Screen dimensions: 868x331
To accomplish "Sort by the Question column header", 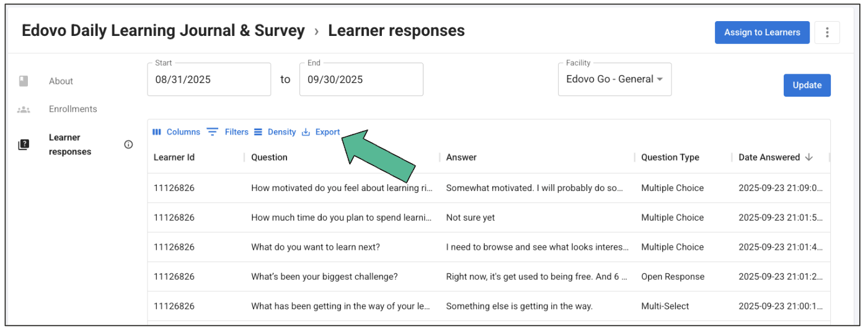I will [x=269, y=157].
